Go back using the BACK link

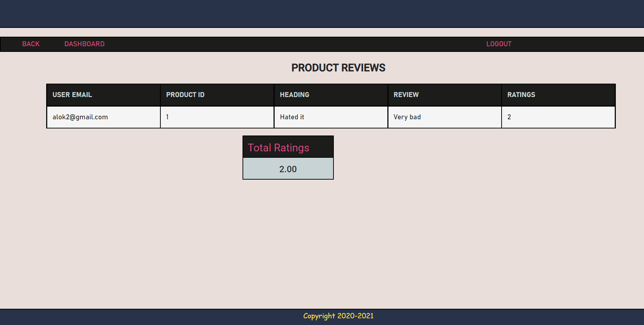[31, 44]
